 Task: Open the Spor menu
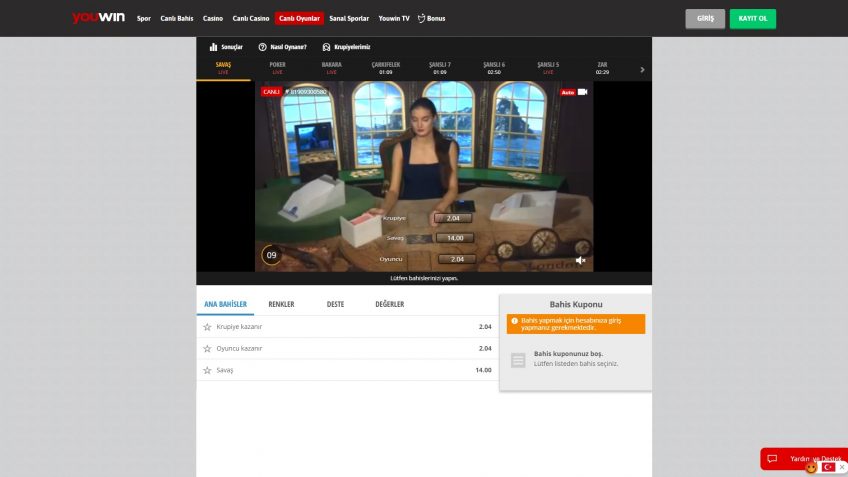pos(144,18)
